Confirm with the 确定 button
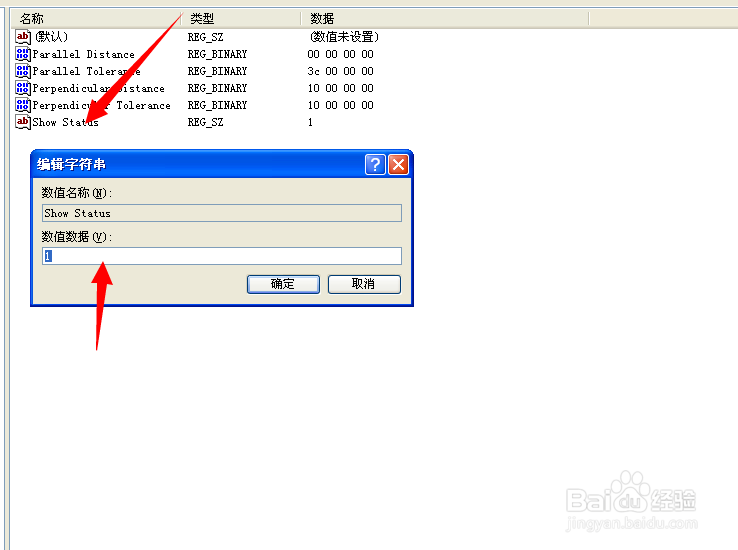 (x=283, y=284)
